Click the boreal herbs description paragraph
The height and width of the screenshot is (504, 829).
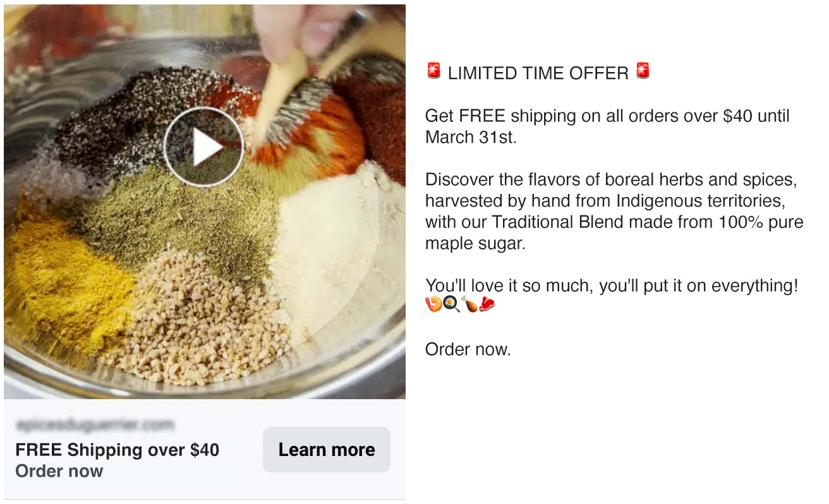(x=614, y=212)
